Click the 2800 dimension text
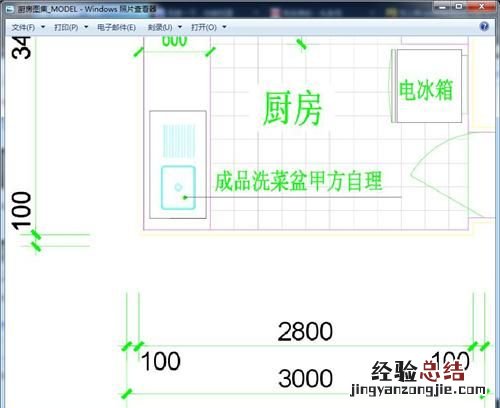Image resolution: width=500 pixels, height=408 pixels. click(305, 332)
